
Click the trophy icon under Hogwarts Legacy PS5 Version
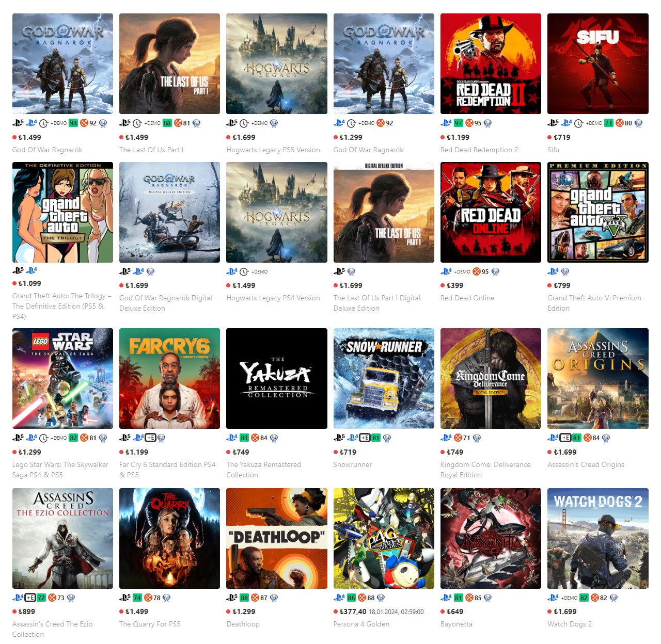tap(274, 123)
